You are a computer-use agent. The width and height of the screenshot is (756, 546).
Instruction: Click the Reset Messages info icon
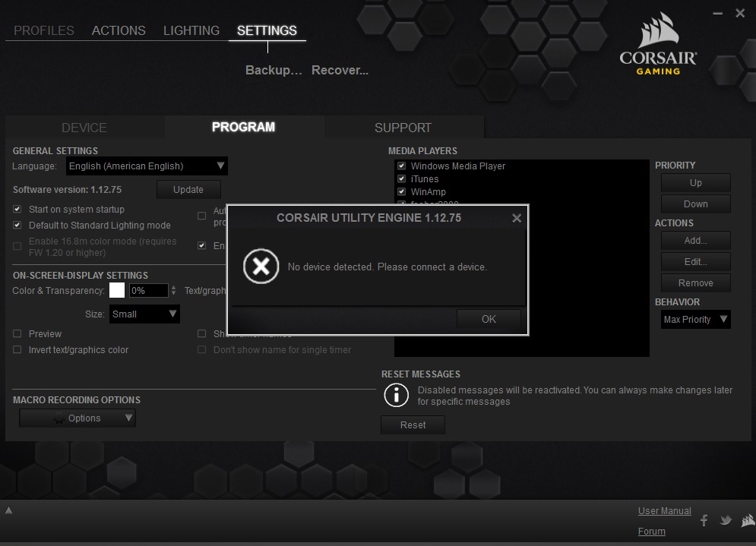tap(396, 395)
